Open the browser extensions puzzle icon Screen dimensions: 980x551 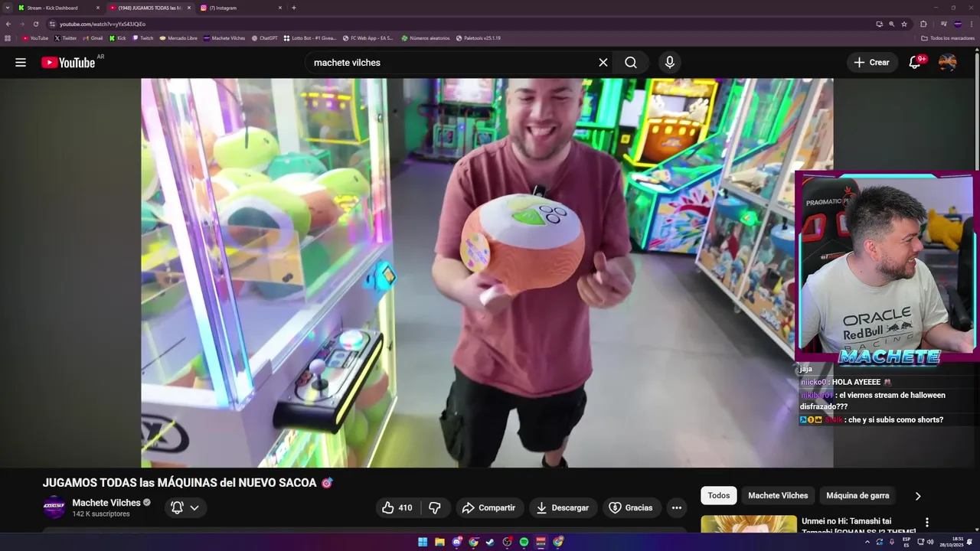[x=923, y=24]
